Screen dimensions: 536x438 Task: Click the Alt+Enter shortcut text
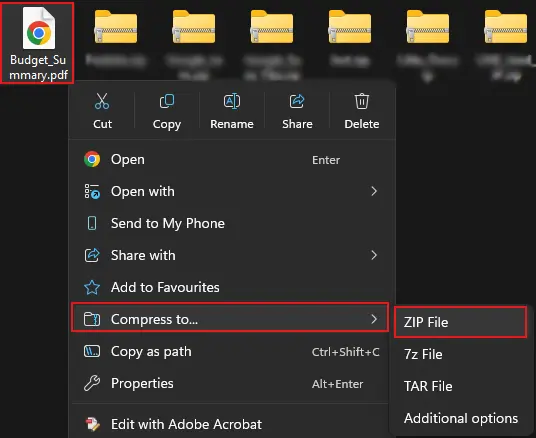[337, 384]
